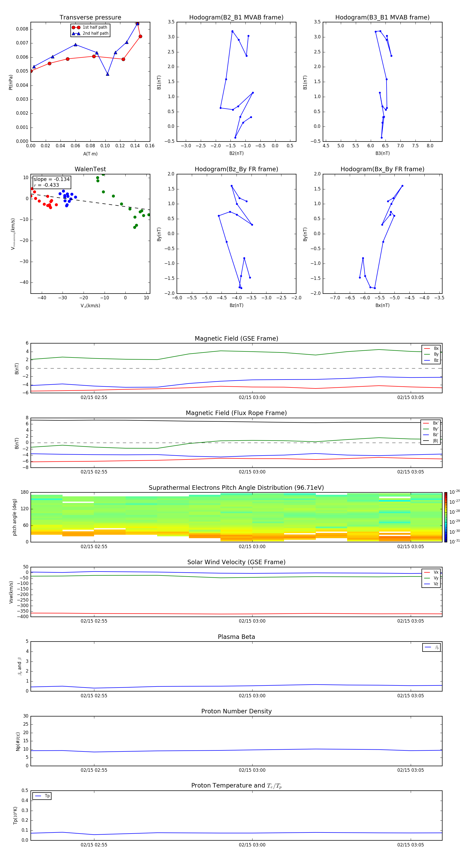The image size is (473, 868).
Task: Select the "Hodogram(Bx_By FR frame)" title
Action: coord(382,169)
